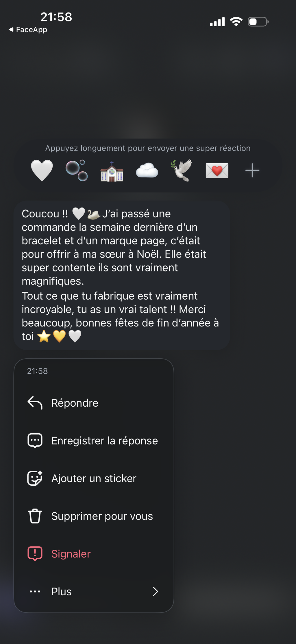
Task: Select Enregistrer la réponse menu entry
Action: pyautogui.click(x=105, y=441)
